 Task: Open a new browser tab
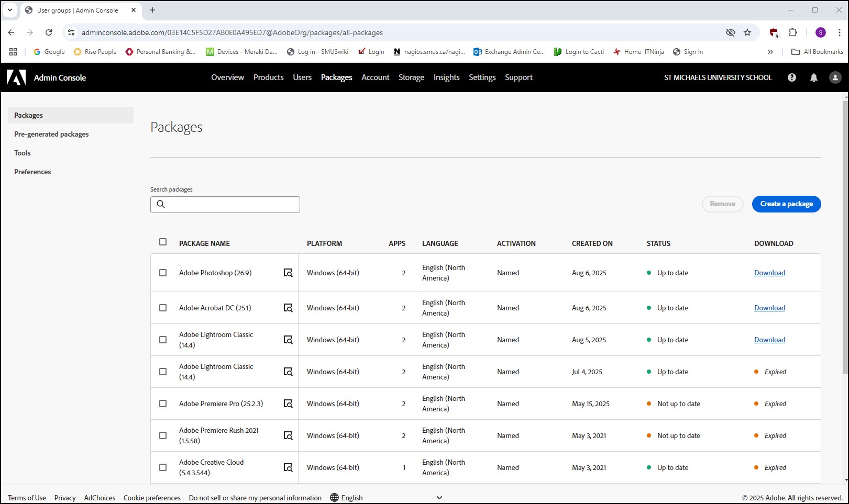coord(152,10)
